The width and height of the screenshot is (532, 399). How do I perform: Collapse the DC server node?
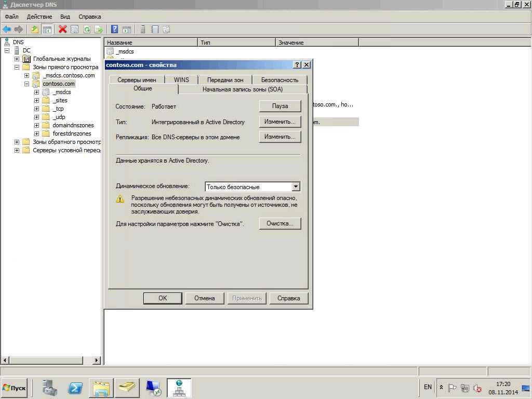7,50
